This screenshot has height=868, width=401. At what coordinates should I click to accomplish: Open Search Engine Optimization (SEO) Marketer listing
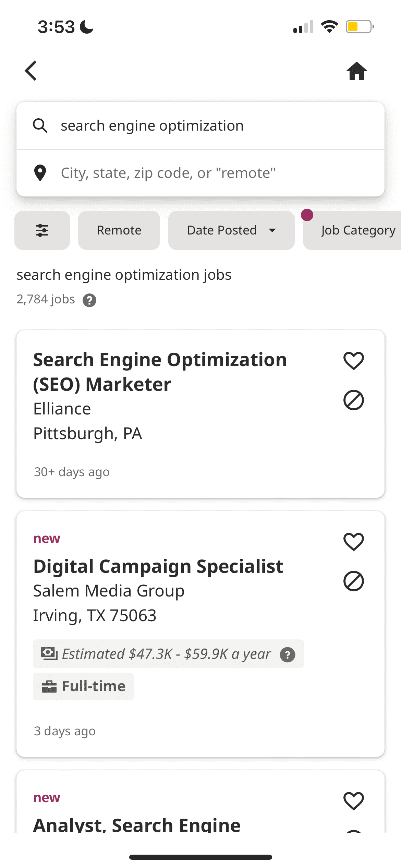click(160, 372)
